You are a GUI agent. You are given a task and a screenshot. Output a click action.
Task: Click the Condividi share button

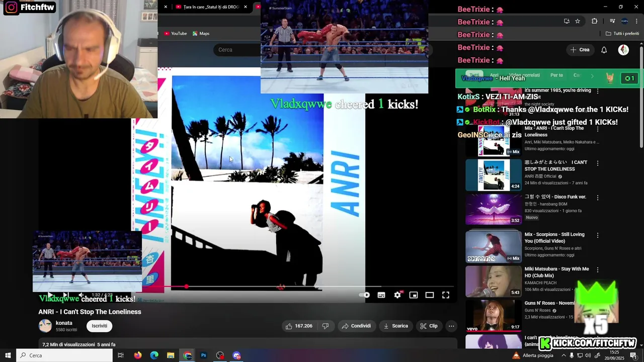pyautogui.click(x=356, y=326)
